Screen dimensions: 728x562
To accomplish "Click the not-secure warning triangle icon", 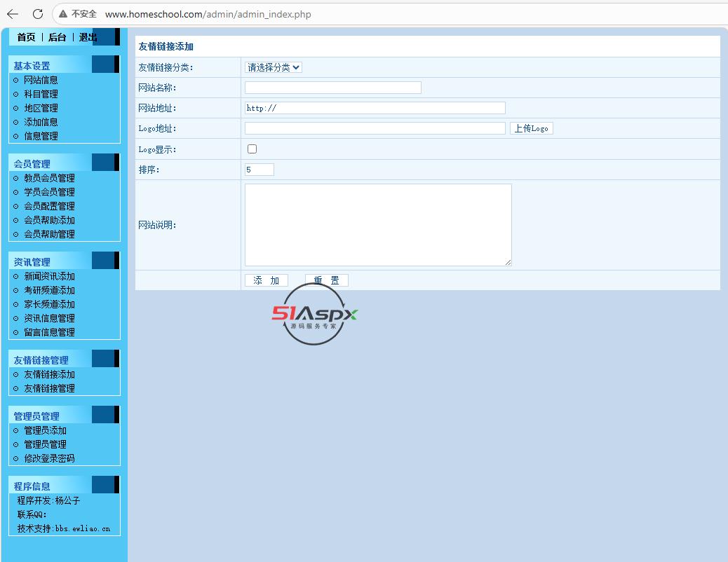I will (63, 14).
